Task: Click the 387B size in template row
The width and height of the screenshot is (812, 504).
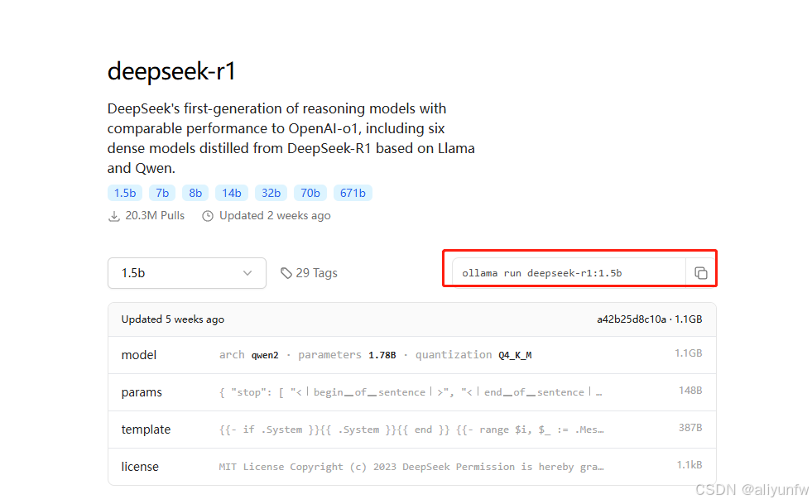Action: tap(690, 428)
